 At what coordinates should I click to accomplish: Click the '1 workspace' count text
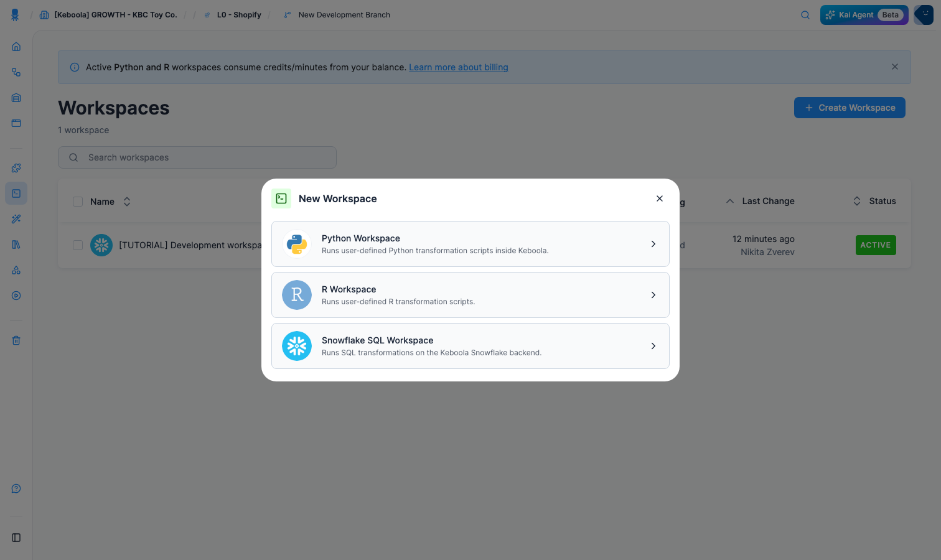coord(83,130)
